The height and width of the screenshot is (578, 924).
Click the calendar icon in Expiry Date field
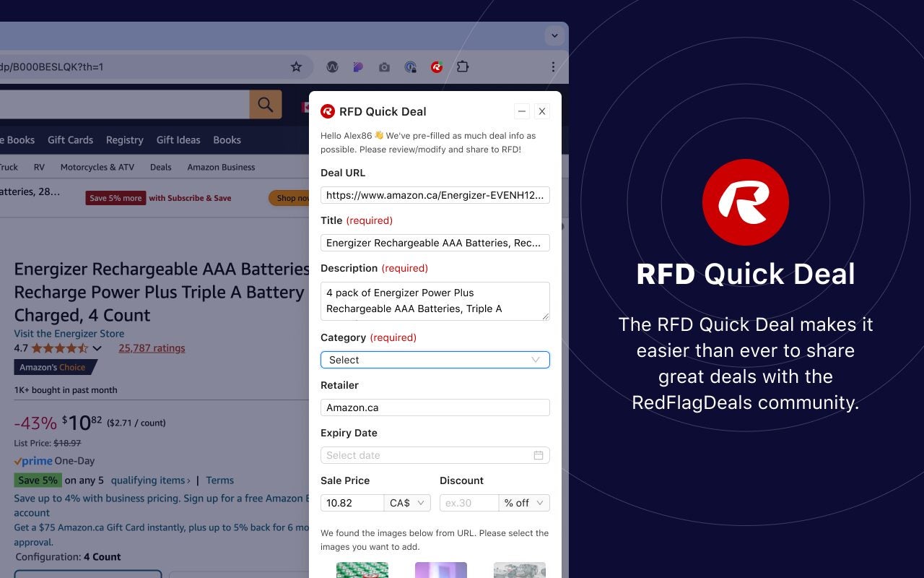[539, 455]
